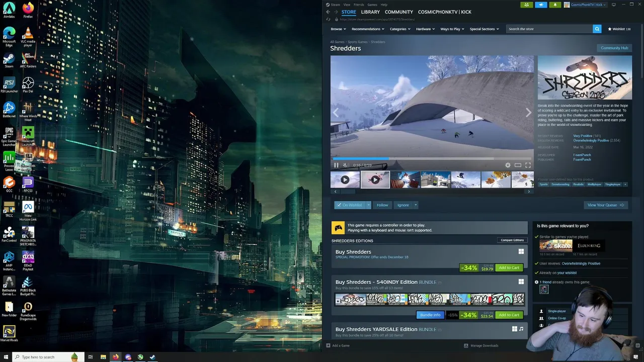Open the Hardware dropdown
This screenshot has height=362, width=644.
[425, 29]
